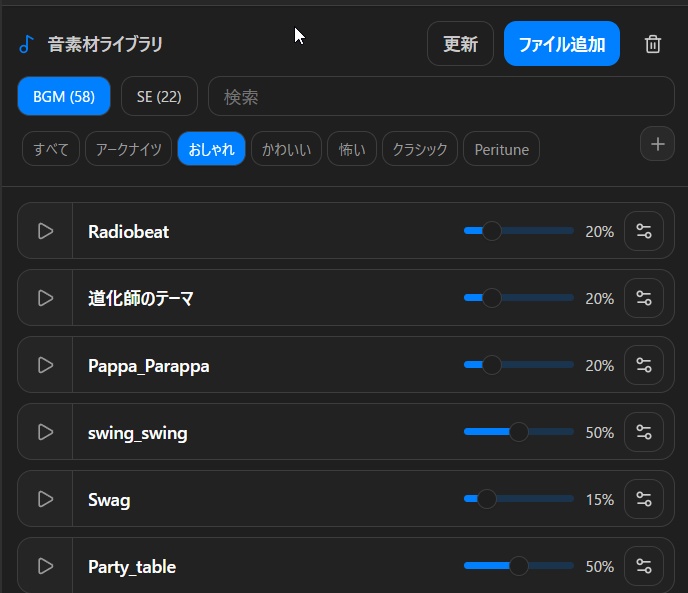The width and height of the screenshot is (688, 593).
Task: Open settings icon for Swag
Action: point(643,499)
